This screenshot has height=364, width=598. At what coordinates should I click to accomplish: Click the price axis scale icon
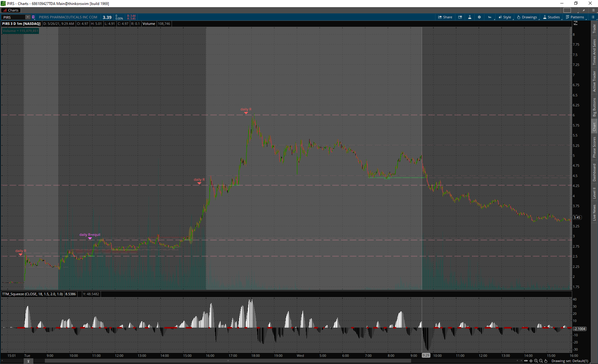click(x=575, y=23)
